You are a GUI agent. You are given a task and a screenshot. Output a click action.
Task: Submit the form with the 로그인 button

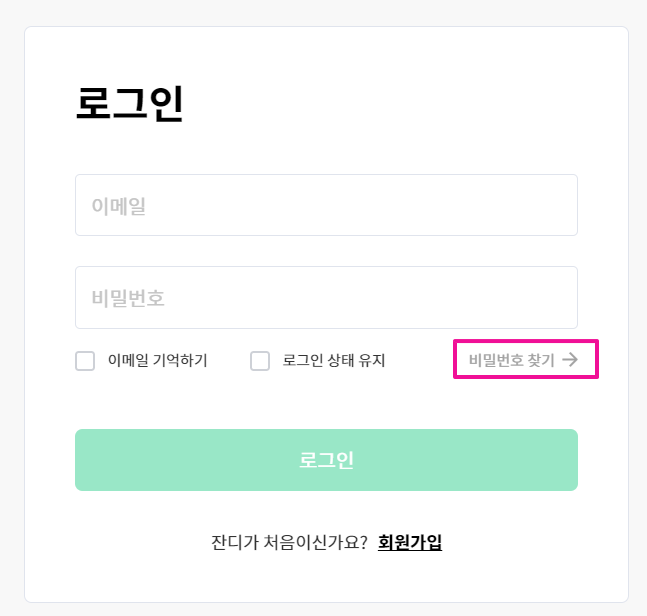(x=326, y=460)
